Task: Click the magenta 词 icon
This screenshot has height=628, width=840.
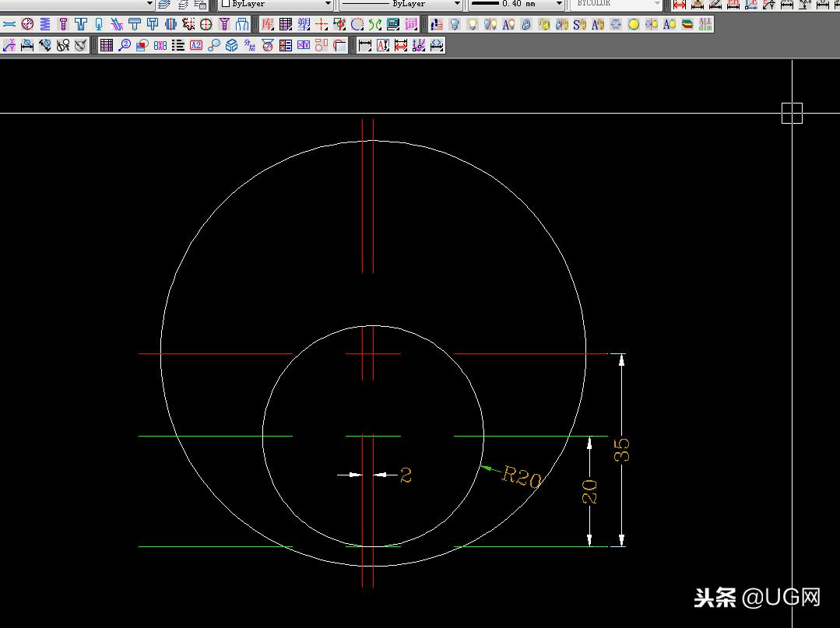Action: pos(411,24)
